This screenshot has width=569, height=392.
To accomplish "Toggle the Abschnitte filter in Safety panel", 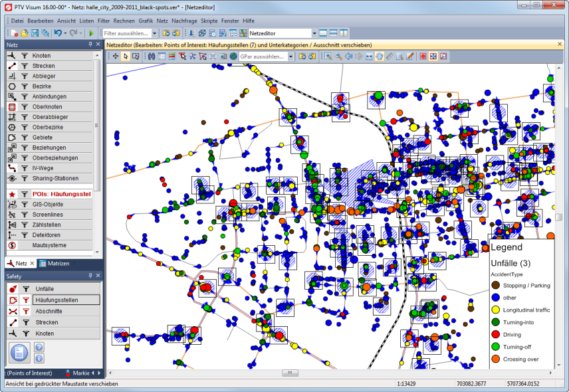I will point(25,311).
